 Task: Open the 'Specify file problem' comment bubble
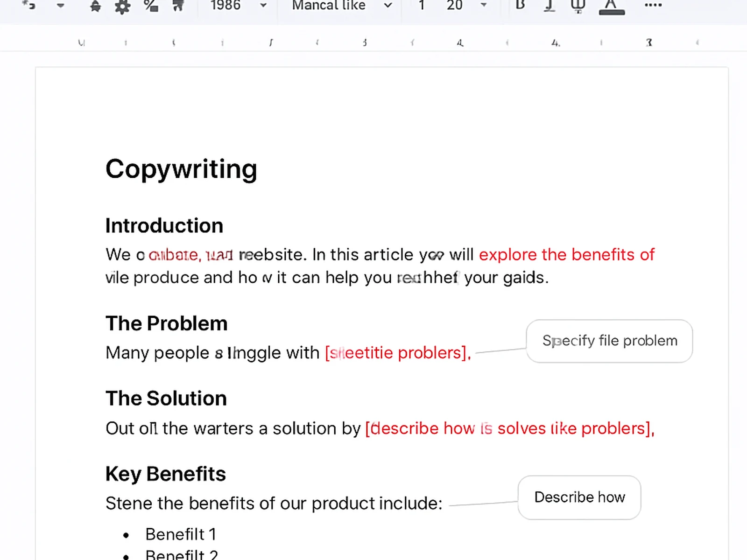click(x=609, y=341)
